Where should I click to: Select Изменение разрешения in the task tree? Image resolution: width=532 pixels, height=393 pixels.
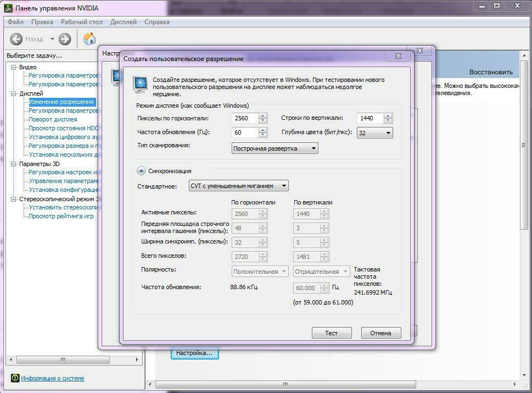coord(61,102)
